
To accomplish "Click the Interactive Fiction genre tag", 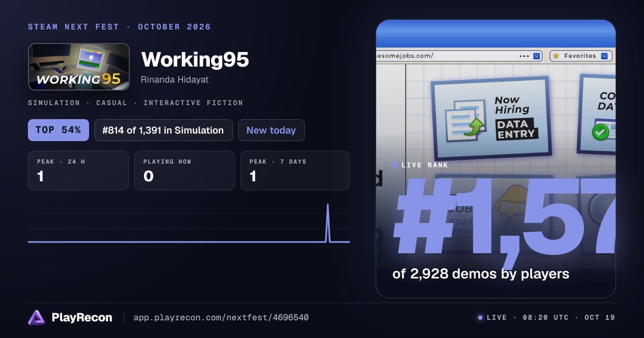I will (x=193, y=102).
